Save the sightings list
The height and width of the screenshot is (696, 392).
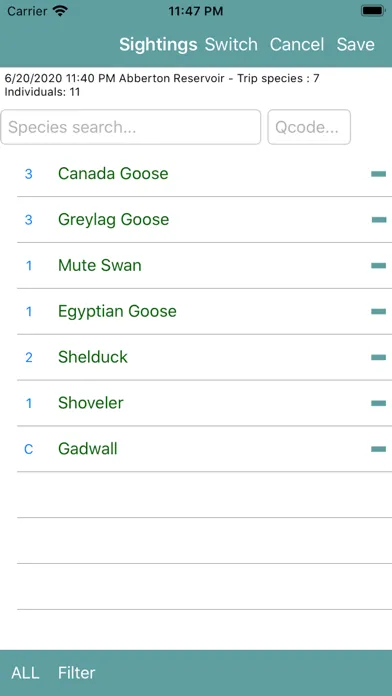click(x=356, y=44)
